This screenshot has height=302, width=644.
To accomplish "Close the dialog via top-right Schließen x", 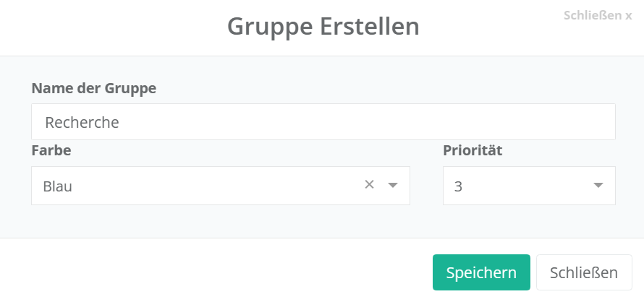I will pos(598,15).
